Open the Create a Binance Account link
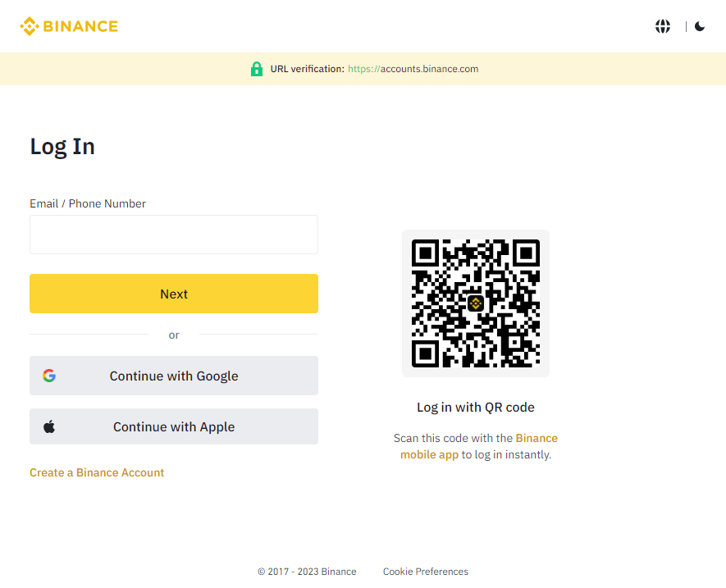The width and height of the screenshot is (726, 588). (96, 472)
